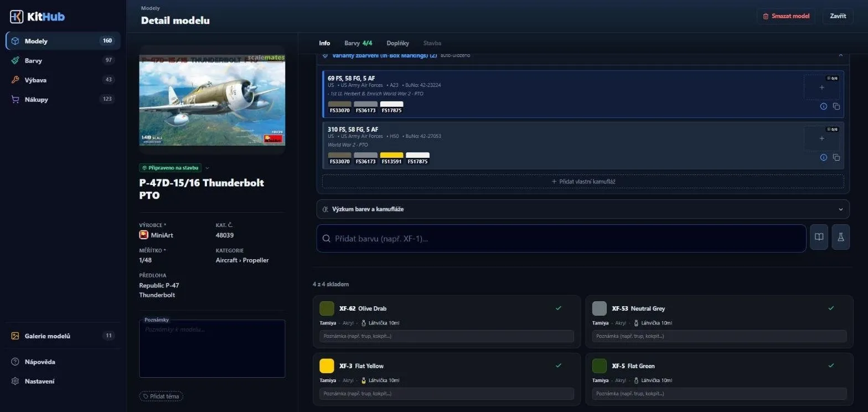Open Nápověda help page

pyautogui.click(x=63, y=362)
